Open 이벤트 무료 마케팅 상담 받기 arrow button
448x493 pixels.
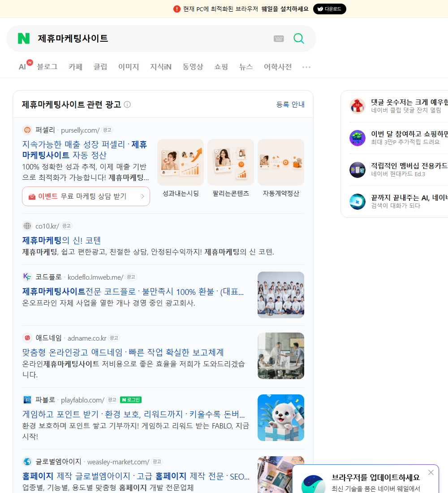[x=86, y=196]
